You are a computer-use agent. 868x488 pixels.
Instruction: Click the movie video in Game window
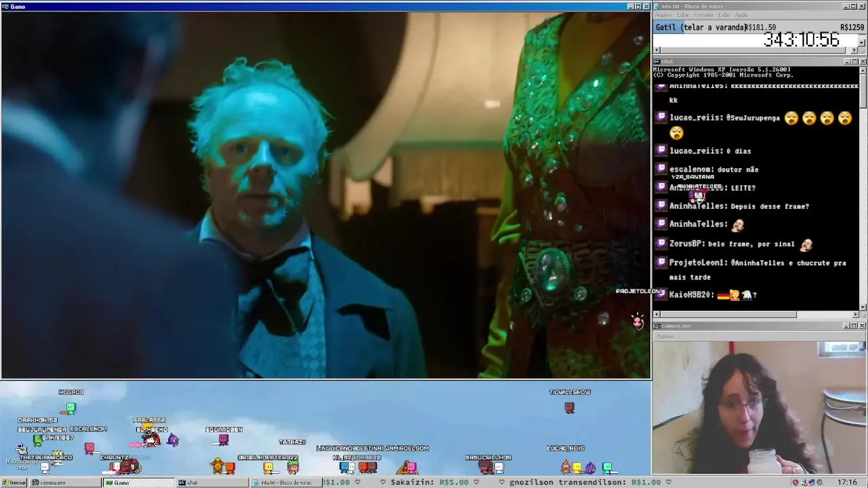[x=325, y=195]
